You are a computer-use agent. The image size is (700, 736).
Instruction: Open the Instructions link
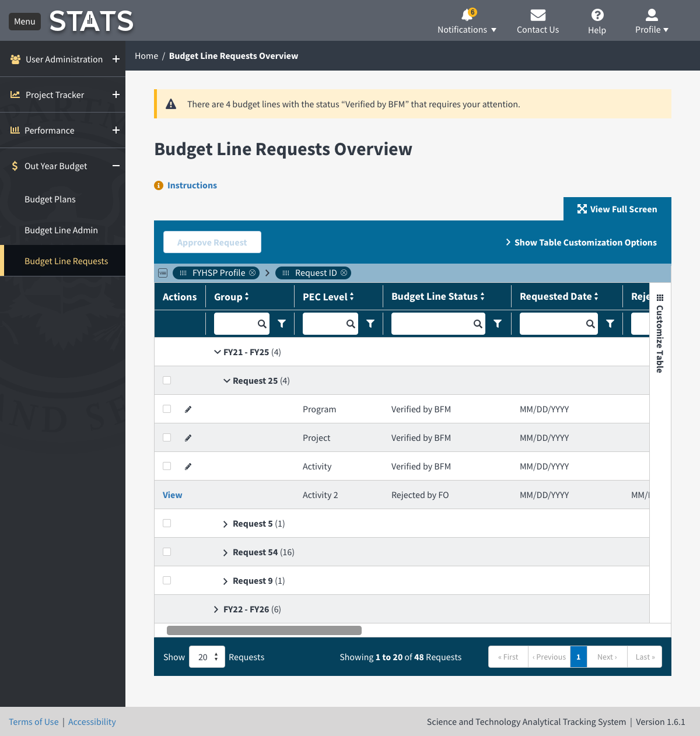pos(192,185)
